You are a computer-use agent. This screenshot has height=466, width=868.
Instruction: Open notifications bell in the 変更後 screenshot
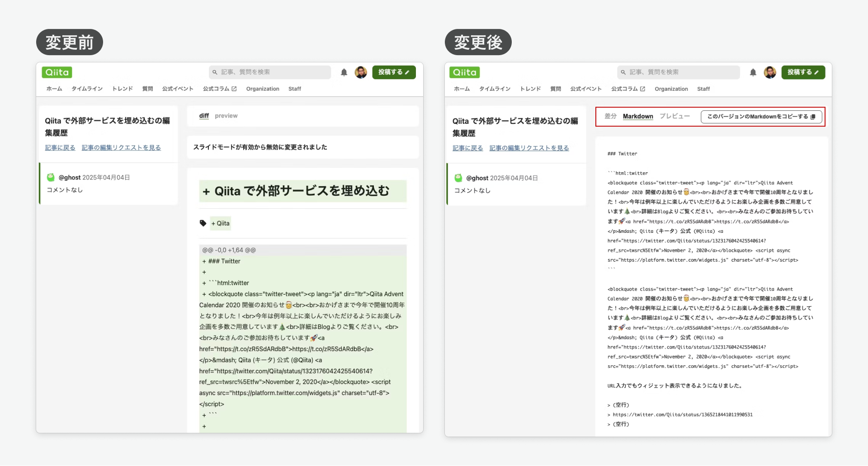coord(753,72)
